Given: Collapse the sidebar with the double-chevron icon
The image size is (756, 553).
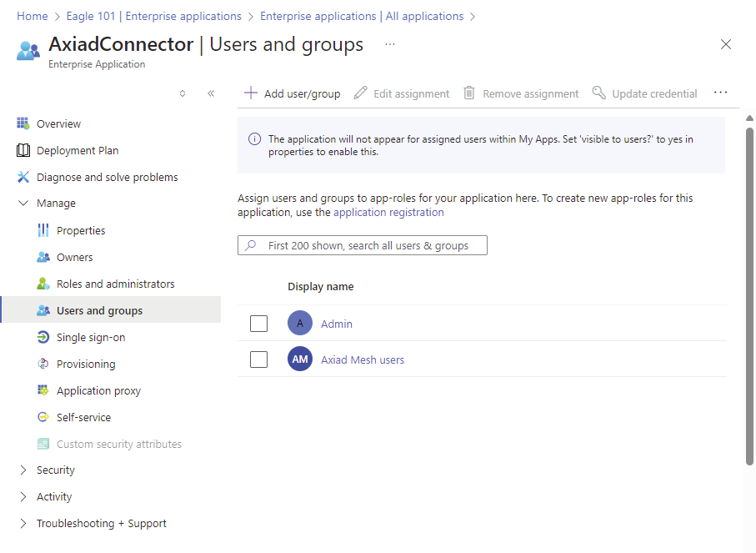Looking at the screenshot, I should [211, 93].
